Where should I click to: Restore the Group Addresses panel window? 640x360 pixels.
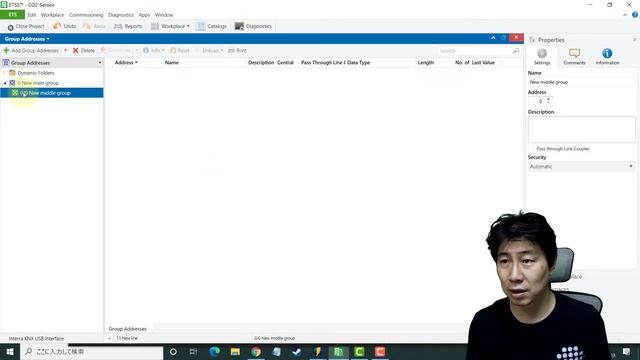point(503,38)
